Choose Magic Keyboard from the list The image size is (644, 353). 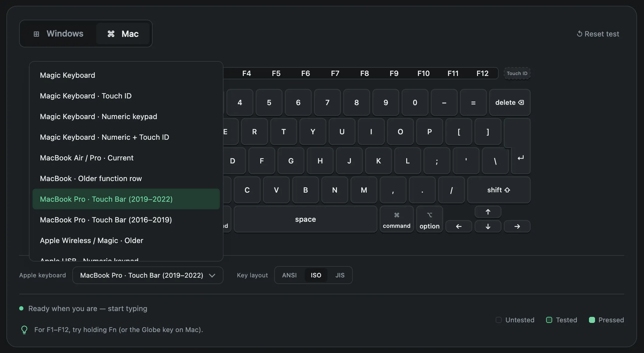pos(126,75)
